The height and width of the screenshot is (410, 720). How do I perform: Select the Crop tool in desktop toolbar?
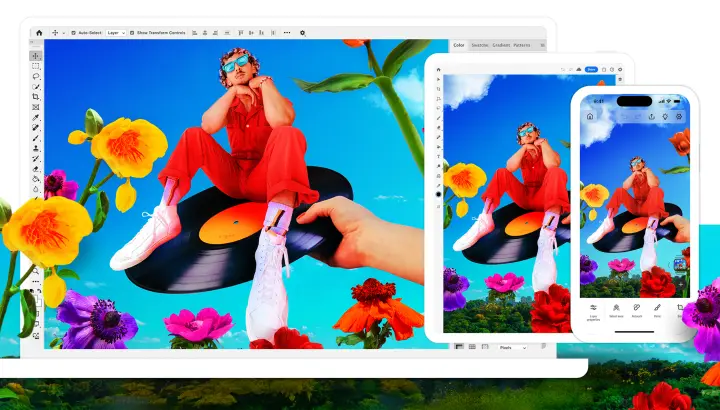point(36,97)
